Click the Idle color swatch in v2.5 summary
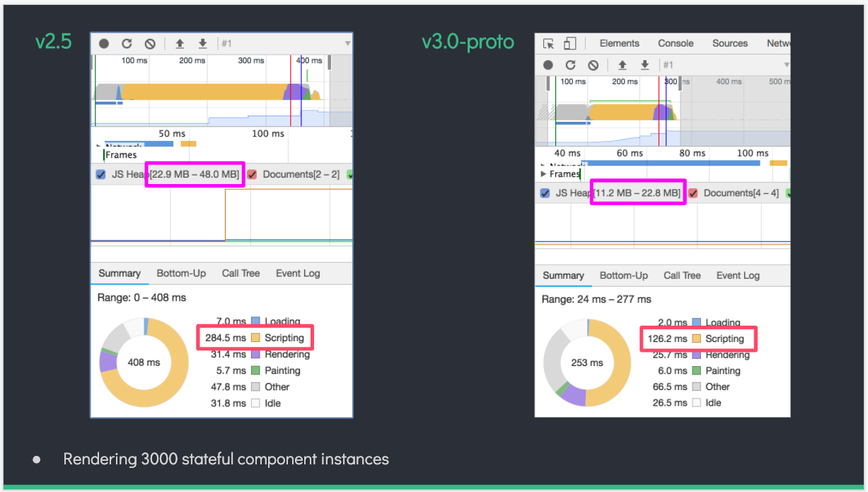Image resolution: width=868 pixels, height=492 pixels. click(256, 403)
